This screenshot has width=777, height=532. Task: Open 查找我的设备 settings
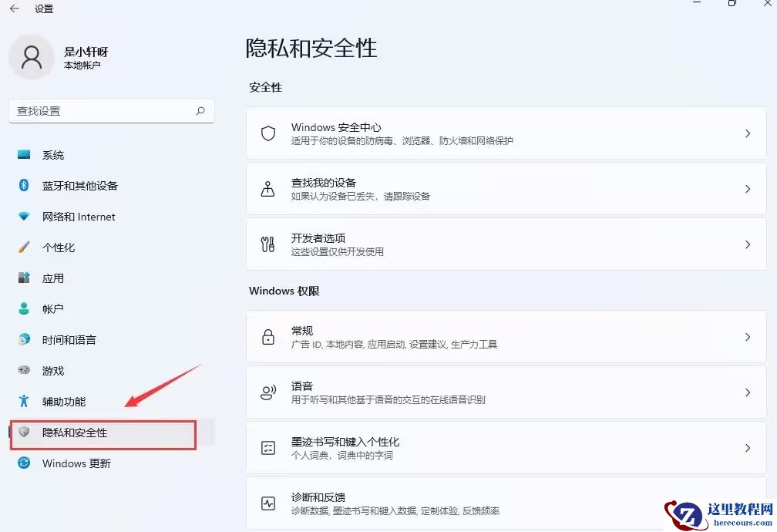[509, 188]
